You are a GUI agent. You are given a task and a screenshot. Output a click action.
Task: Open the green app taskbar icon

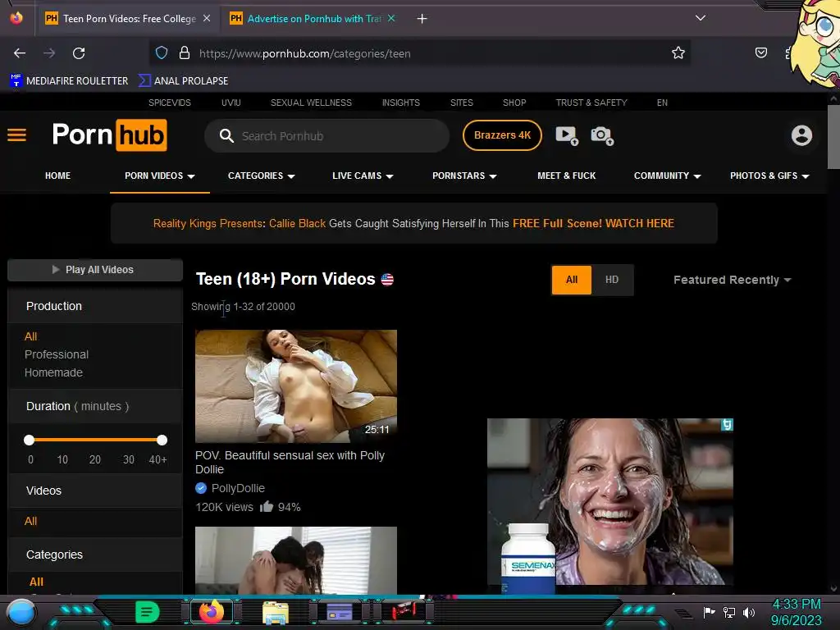coord(148,612)
